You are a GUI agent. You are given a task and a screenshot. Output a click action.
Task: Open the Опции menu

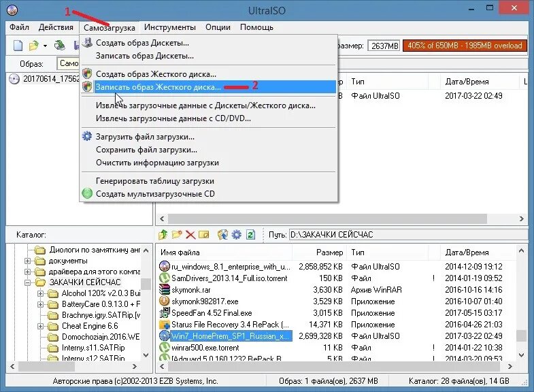click(x=218, y=27)
